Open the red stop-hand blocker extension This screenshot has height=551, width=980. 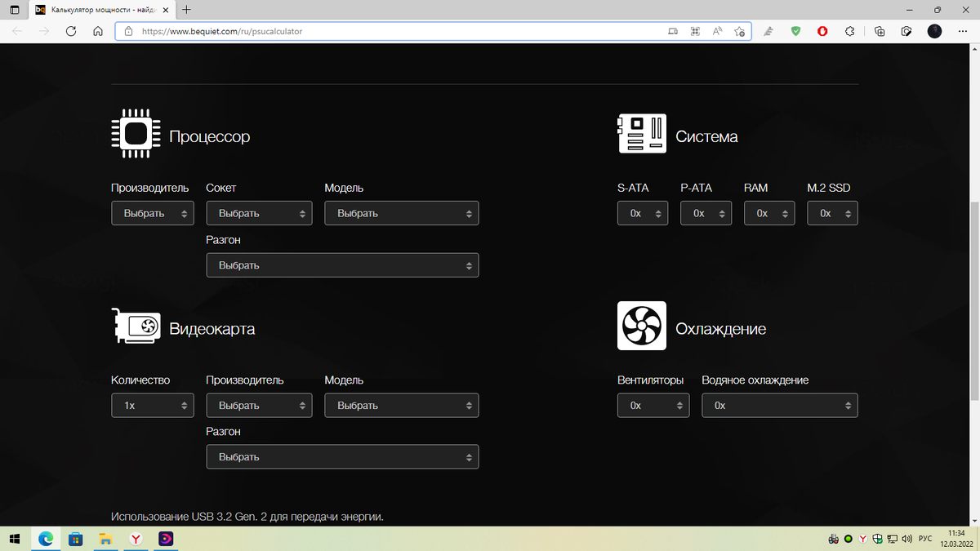823,31
